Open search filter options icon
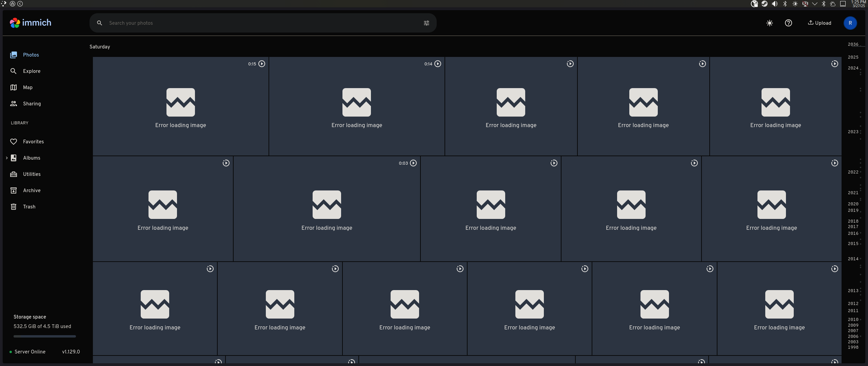Screen dimensions: 868x366 [x=426, y=23]
